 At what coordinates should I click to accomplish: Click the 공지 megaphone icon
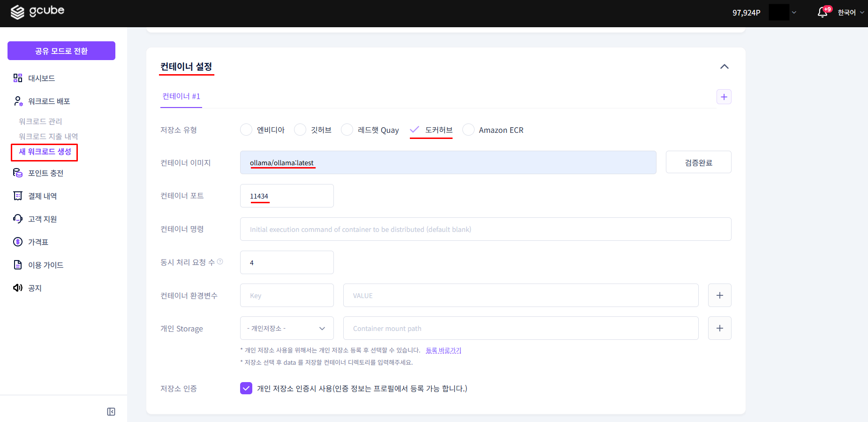tap(18, 288)
